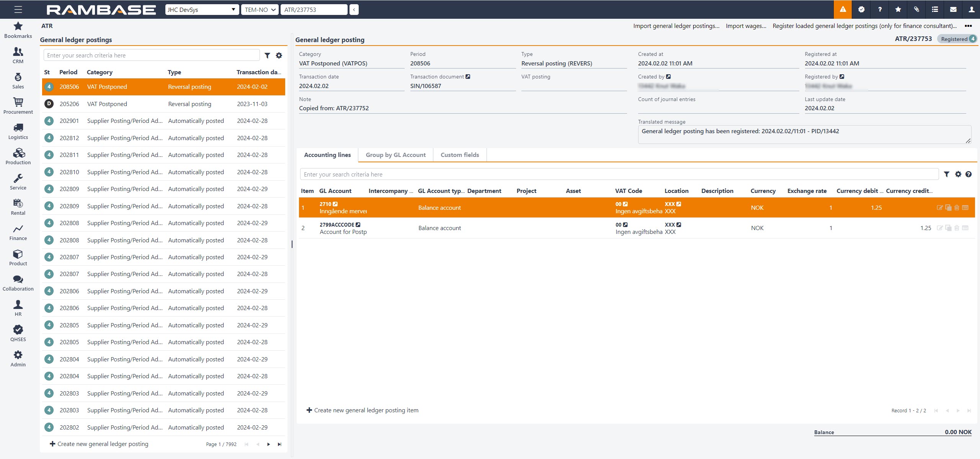Image resolution: width=980 pixels, height=459 pixels.
Task: Open JHC DevSys company dropdown
Action: 202,10
